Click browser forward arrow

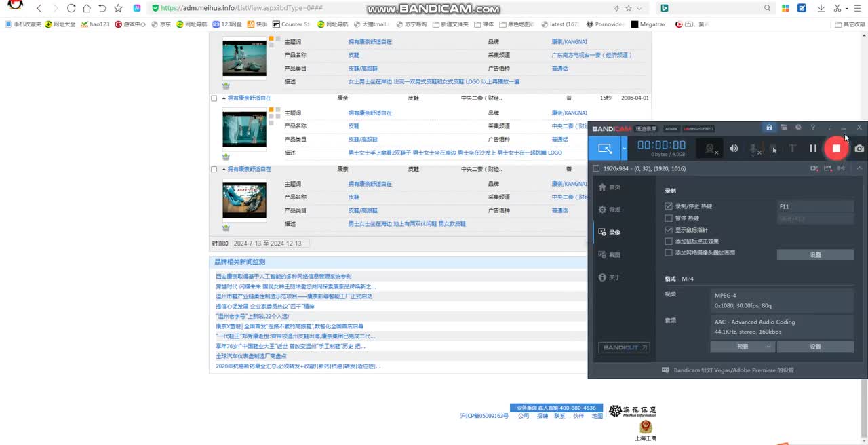(x=55, y=8)
